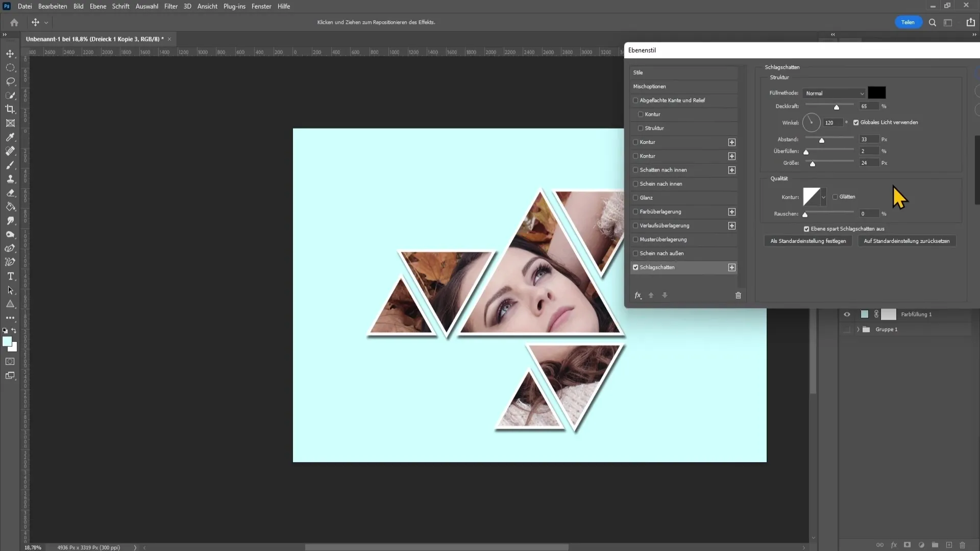Click Auf Standardeinstellung zurücksetzen button
Image resolution: width=980 pixels, height=551 pixels.
click(x=906, y=241)
